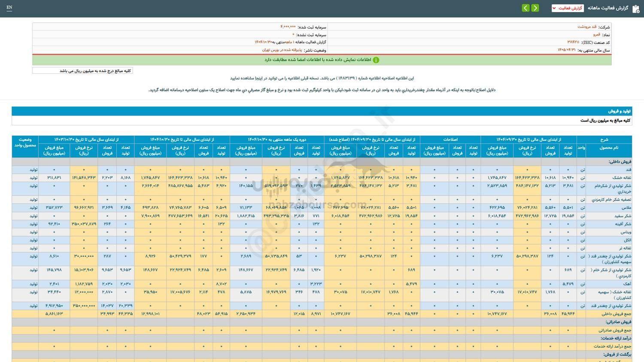
Task: Select the تولید و فروش section header
Action: coord(619,111)
